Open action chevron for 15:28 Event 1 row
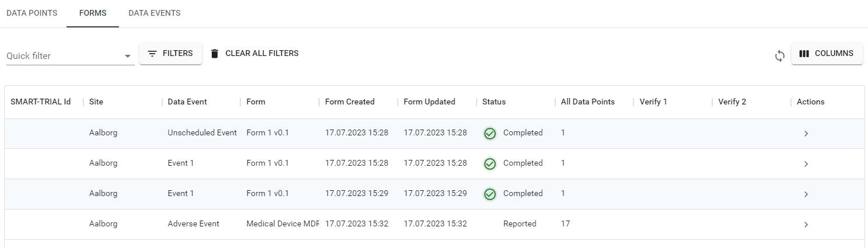868x248 pixels. pyautogui.click(x=806, y=164)
